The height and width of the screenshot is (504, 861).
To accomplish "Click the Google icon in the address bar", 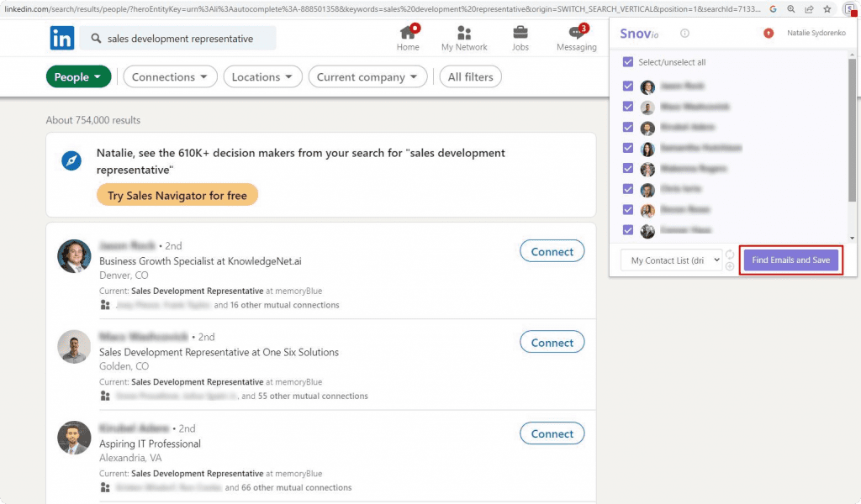I will pos(774,8).
